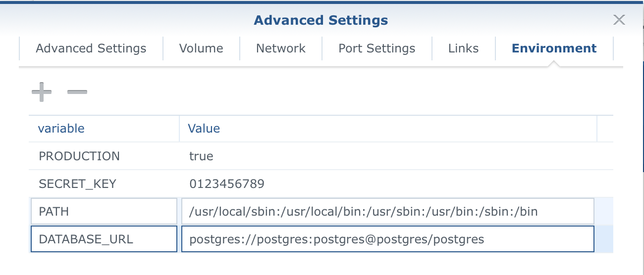Select the Environment tab
This screenshot has height=275, width=644.
coord(554,48)
